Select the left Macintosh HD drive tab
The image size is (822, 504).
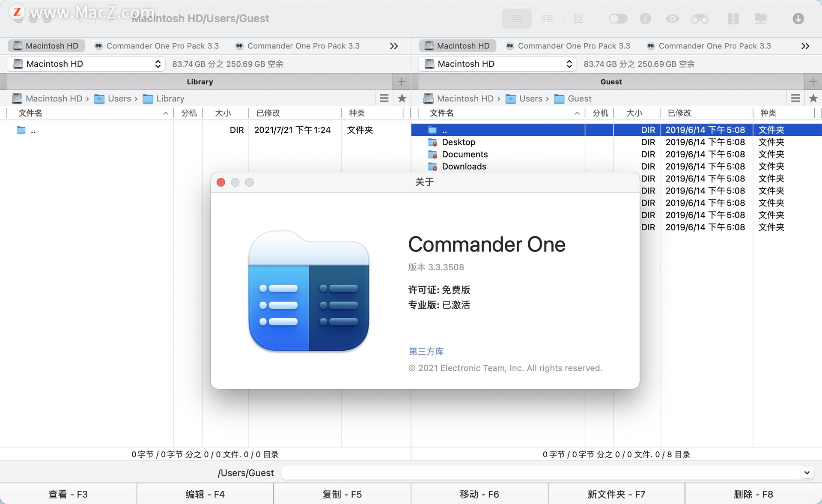click(46, 46)
